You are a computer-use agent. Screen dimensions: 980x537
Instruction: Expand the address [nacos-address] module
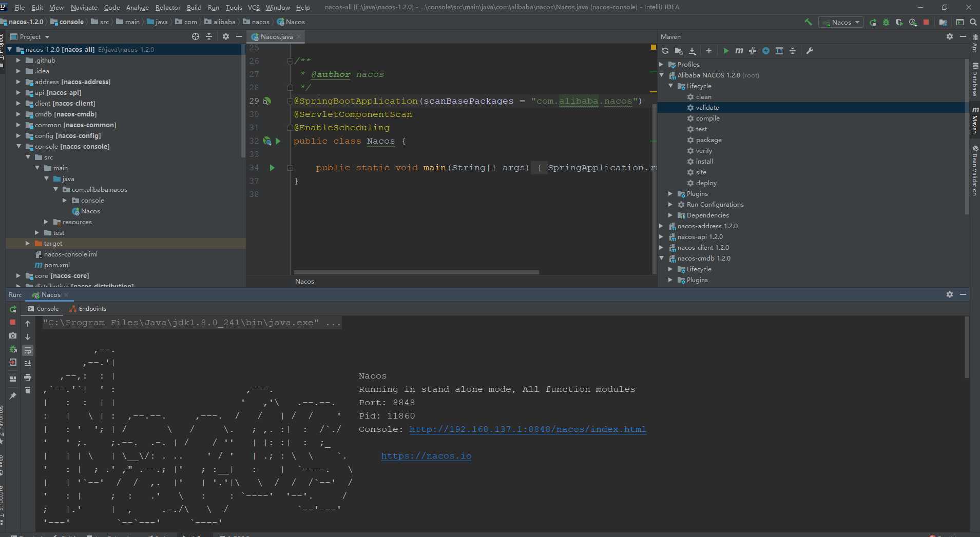pyautogui.click(x=19, y=82)
